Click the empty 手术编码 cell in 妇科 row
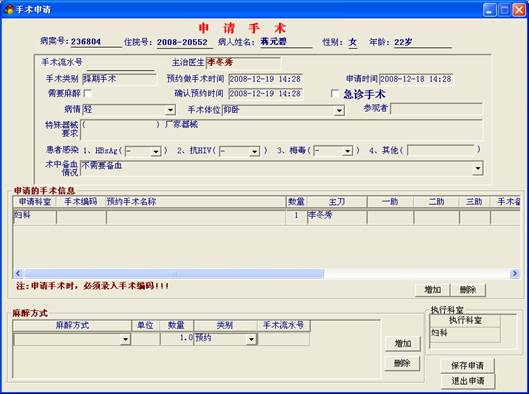Viewport: 529px width, 394px height. click(x=81, y=217)
